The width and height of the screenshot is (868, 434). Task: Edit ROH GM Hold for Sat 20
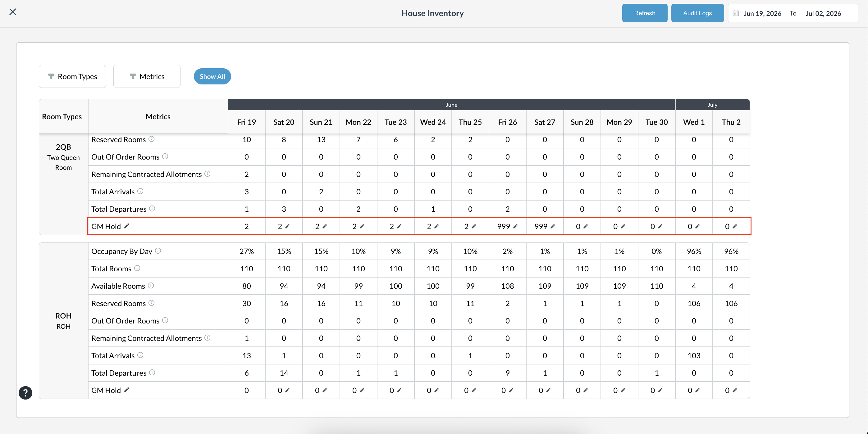tap(287, 390)
